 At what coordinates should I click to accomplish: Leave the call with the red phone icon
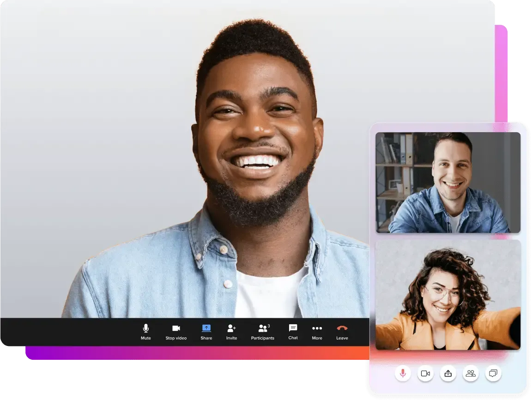pos(342,328)
